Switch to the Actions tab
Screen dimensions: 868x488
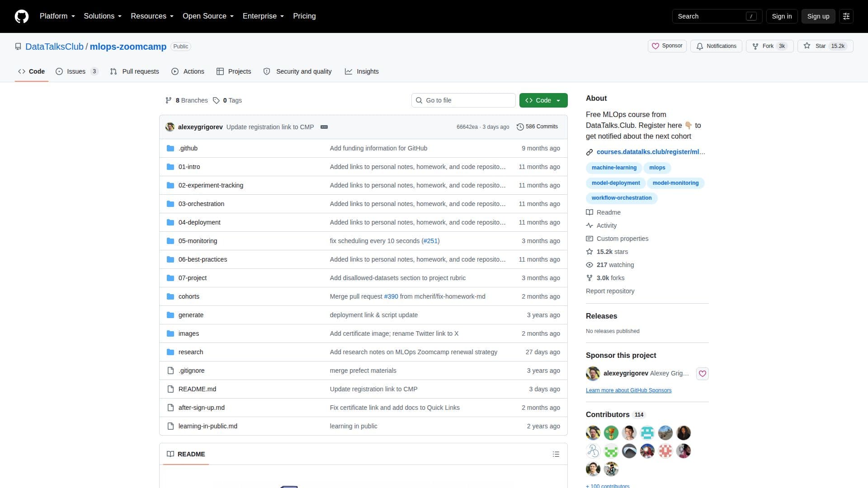pyautogui.click(x=188, y=71)
